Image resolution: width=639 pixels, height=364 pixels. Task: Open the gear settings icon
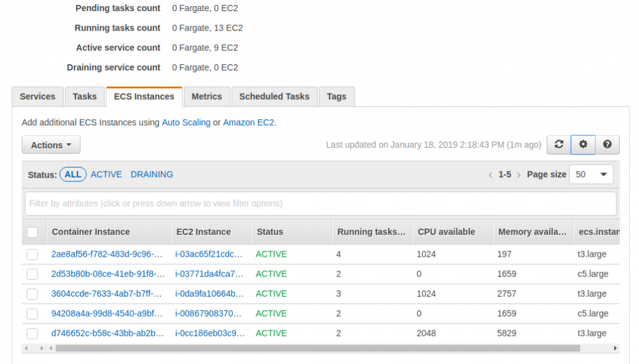click(x=583, y=145)
